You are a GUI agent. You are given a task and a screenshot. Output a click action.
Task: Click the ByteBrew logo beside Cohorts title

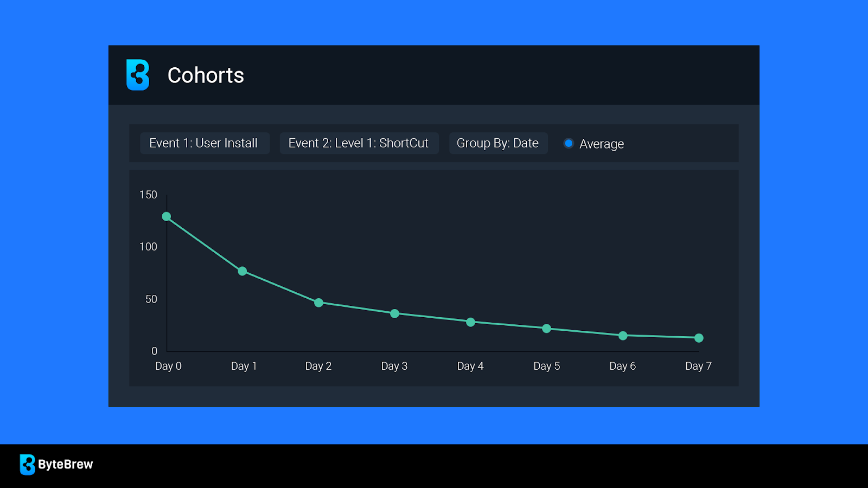tap(138, 75)
